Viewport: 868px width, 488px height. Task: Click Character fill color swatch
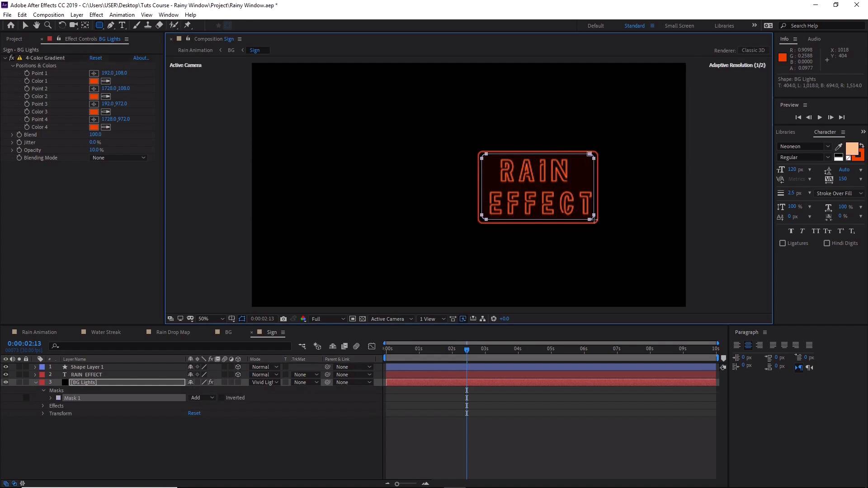coord(851,148)
